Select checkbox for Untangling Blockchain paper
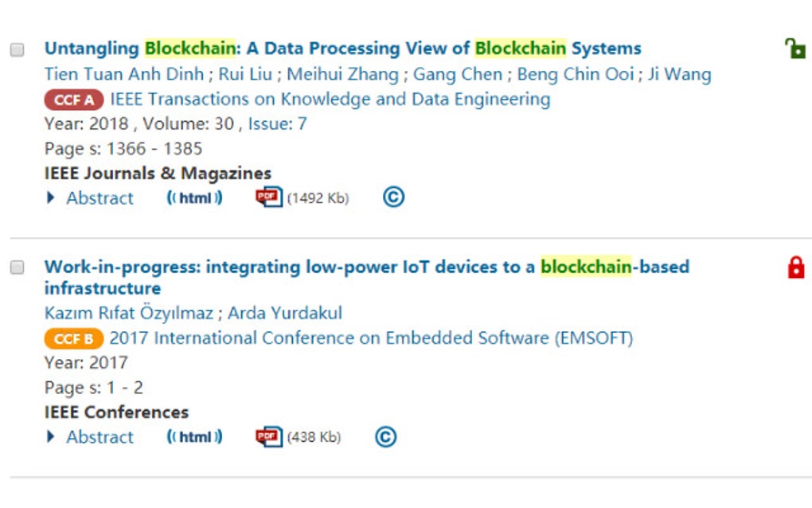The image size is (812, 508). [17, 49]
